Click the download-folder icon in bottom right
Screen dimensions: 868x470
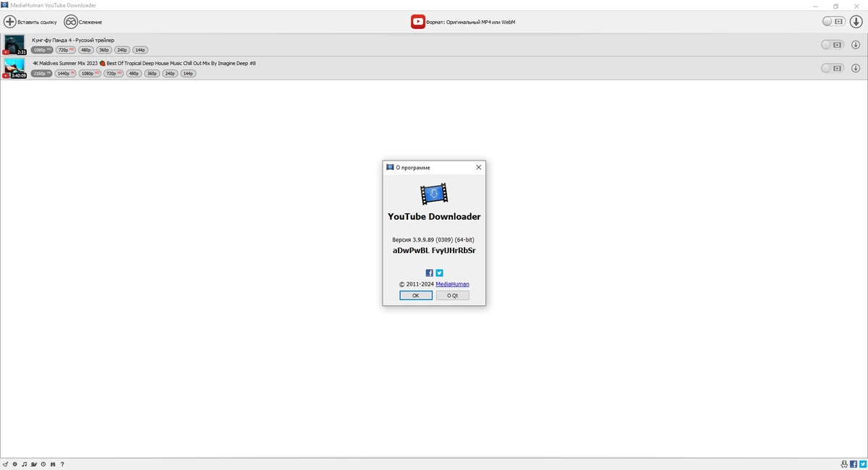(844, 464)
